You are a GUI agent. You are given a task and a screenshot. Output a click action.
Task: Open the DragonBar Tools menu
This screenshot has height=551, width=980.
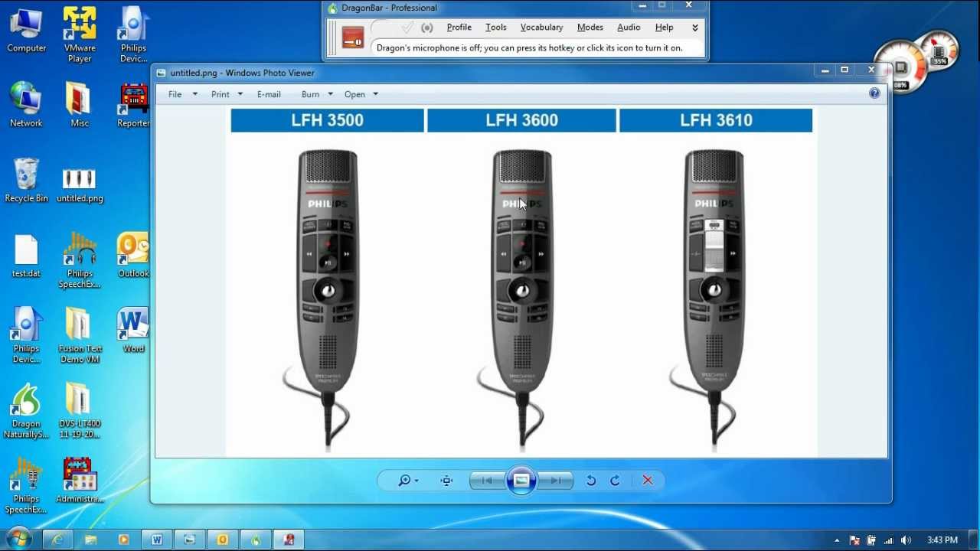[x=495, y=28]
